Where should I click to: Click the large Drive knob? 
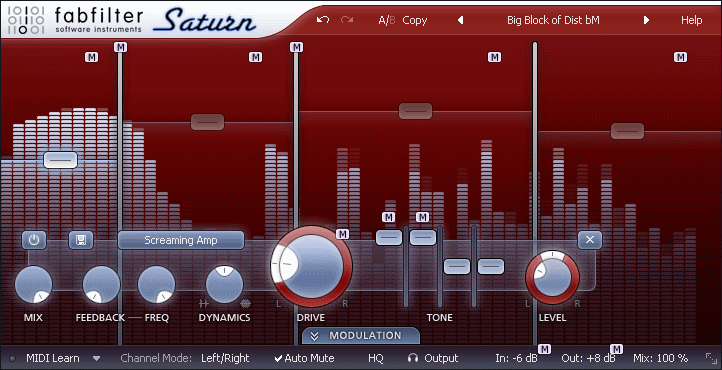[311, 266]
